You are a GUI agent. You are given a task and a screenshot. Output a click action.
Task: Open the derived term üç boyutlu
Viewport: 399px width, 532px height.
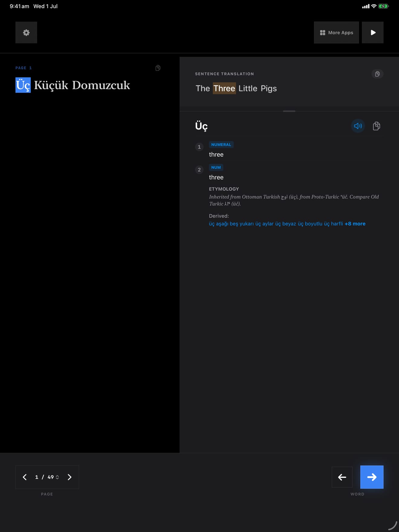point(310,224)
